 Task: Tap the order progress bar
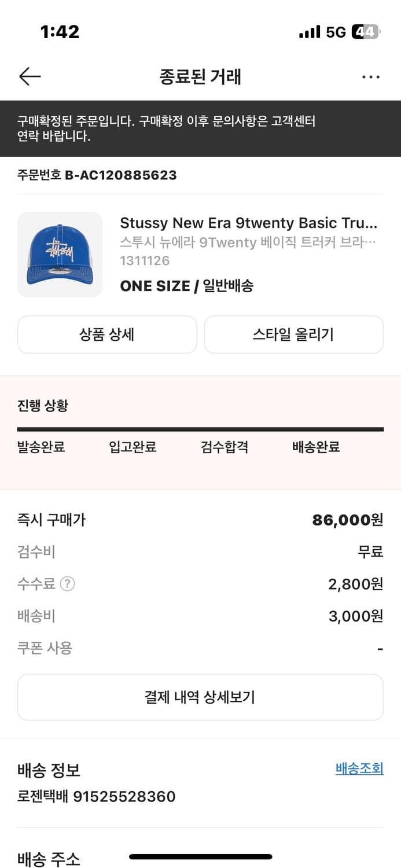[200, 429]
